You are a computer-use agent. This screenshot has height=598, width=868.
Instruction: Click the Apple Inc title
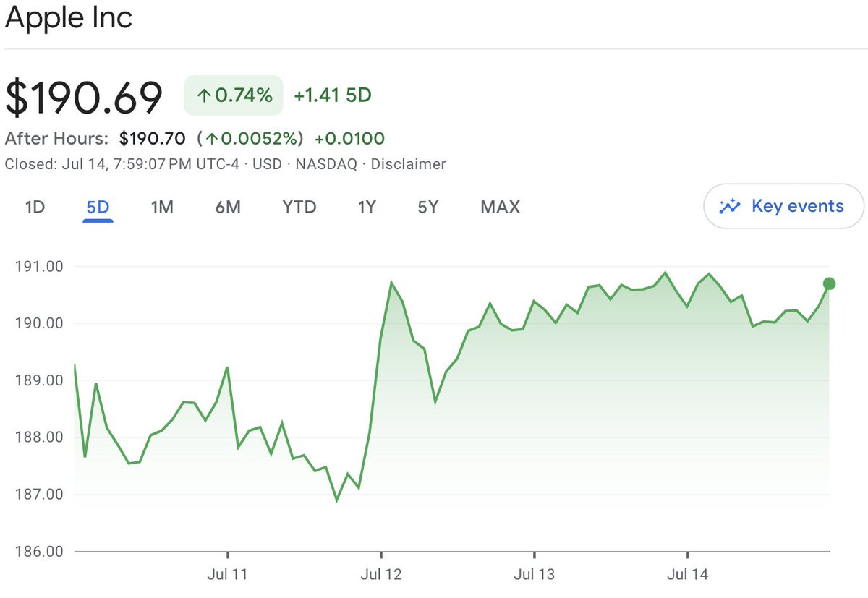69,18
